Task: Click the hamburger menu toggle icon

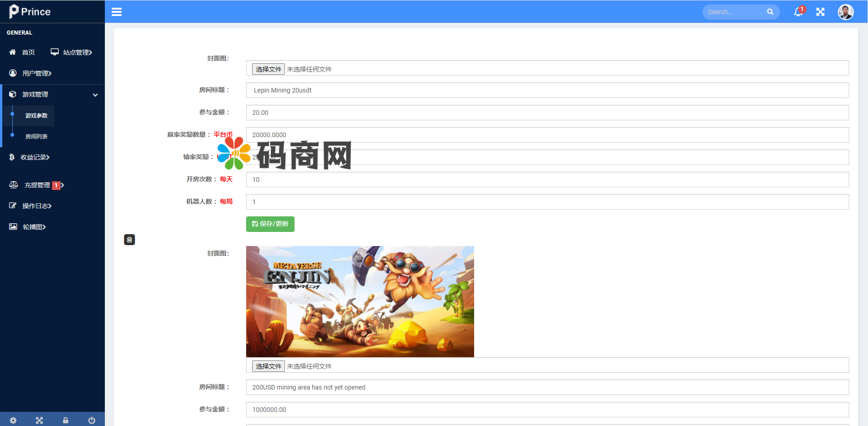Action: (117, 12)
